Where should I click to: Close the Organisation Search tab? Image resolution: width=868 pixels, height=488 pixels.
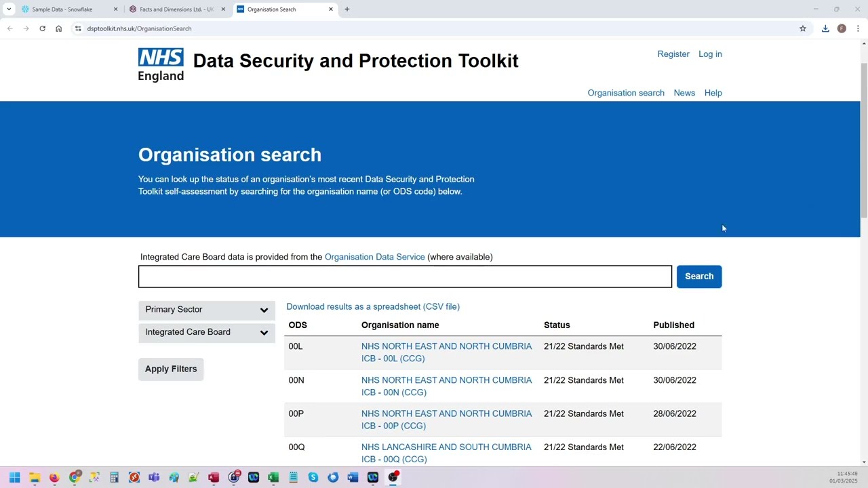coord(331,9)
